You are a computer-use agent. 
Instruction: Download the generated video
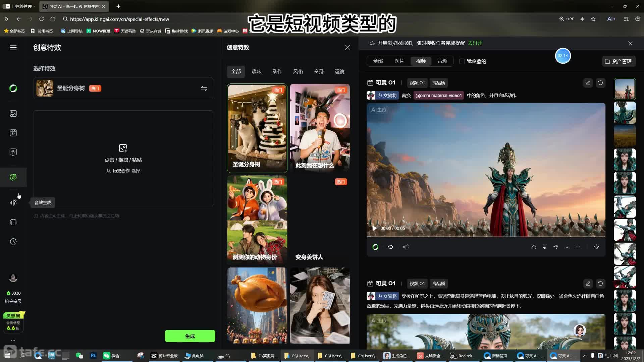[x=567, y=247]
